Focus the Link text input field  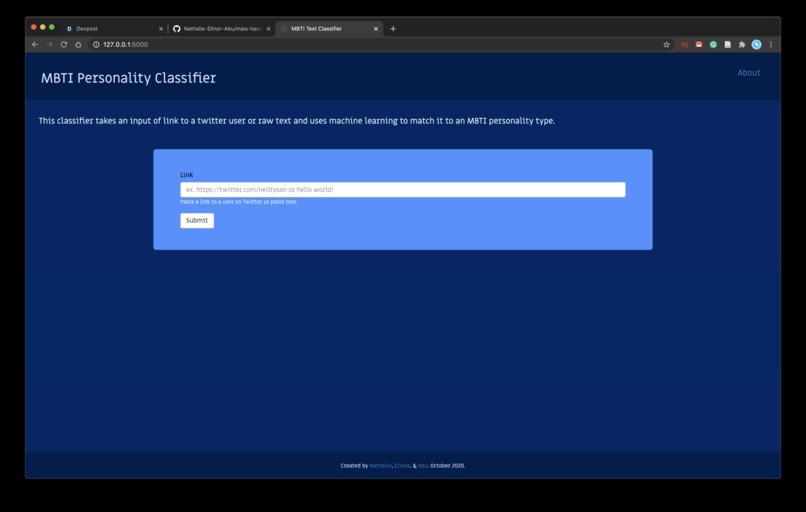click(402, 190)
